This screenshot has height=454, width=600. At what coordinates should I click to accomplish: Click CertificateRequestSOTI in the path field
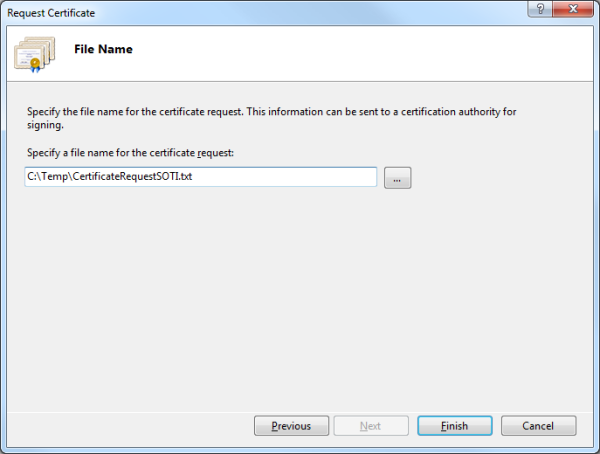tap(126, 176)
